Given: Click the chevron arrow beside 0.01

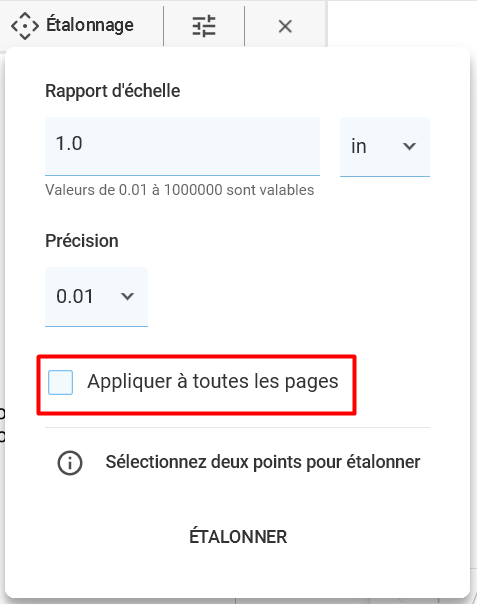Looking at the screenshot, I should pyautogui.click(x=127, y=296).
